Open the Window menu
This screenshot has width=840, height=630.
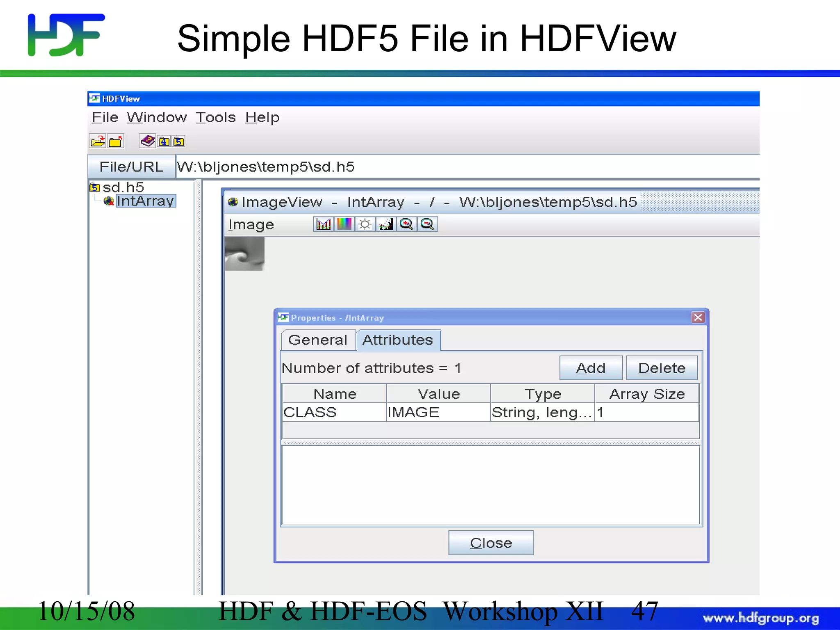click(157, 118)
